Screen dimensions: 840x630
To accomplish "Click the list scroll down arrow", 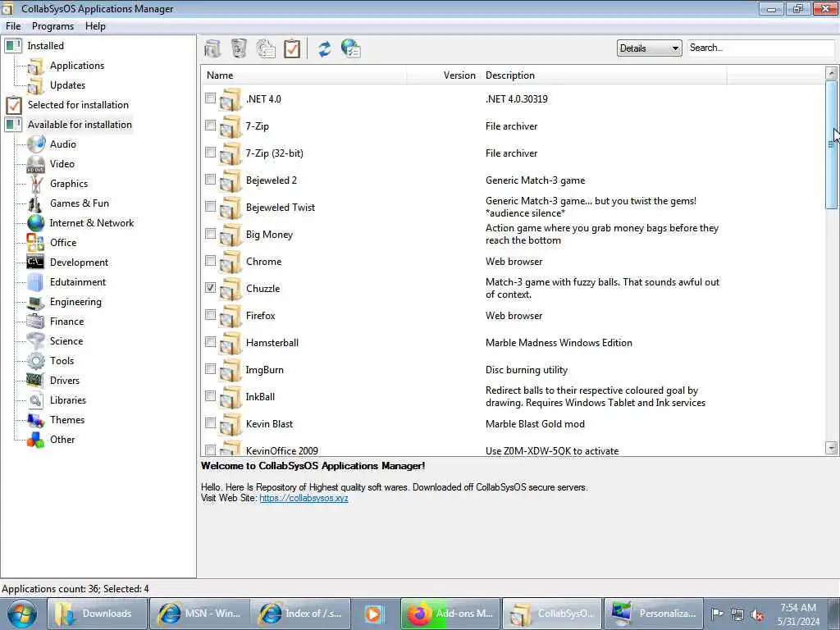I will [832, 448].
